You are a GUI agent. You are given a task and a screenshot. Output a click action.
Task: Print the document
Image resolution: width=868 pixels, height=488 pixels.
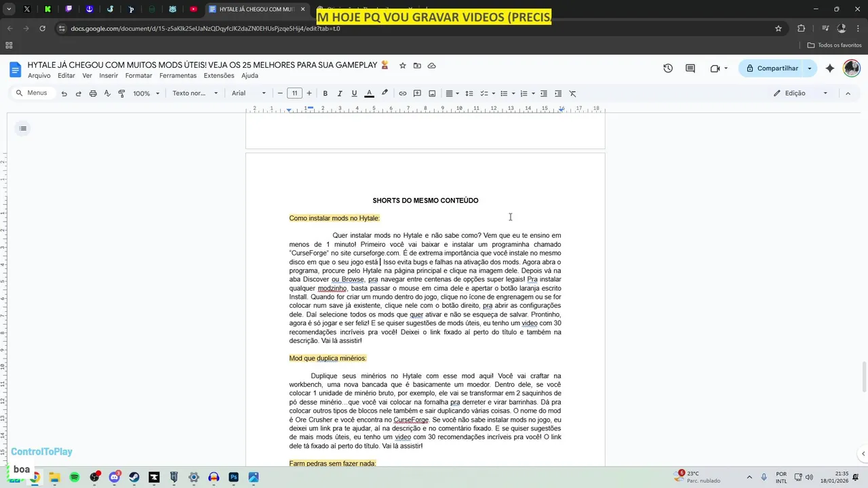93,94
